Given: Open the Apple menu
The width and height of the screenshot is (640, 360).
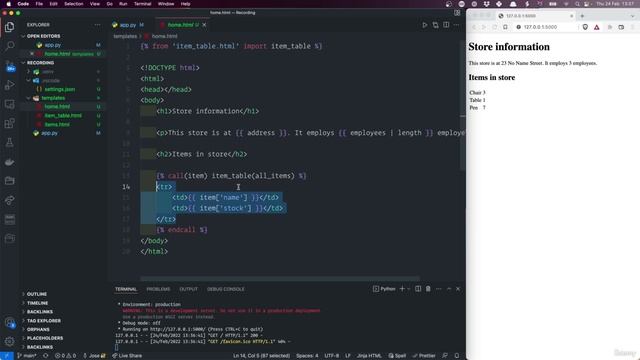Looking at the screenshot, I should 8,4.
